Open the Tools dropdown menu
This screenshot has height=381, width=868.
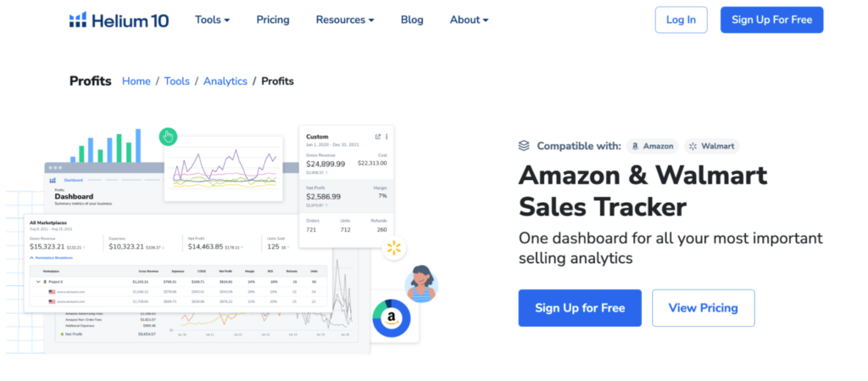[212, 20]
